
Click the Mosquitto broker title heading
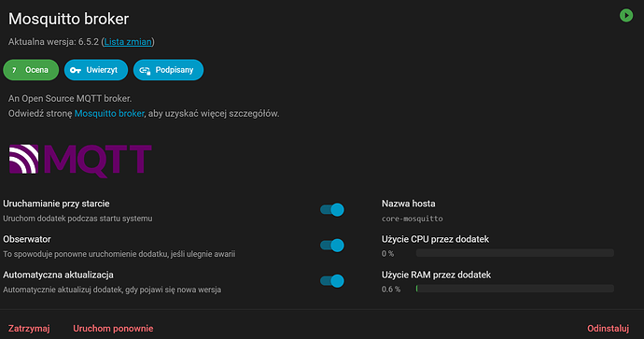click(68, 19)
